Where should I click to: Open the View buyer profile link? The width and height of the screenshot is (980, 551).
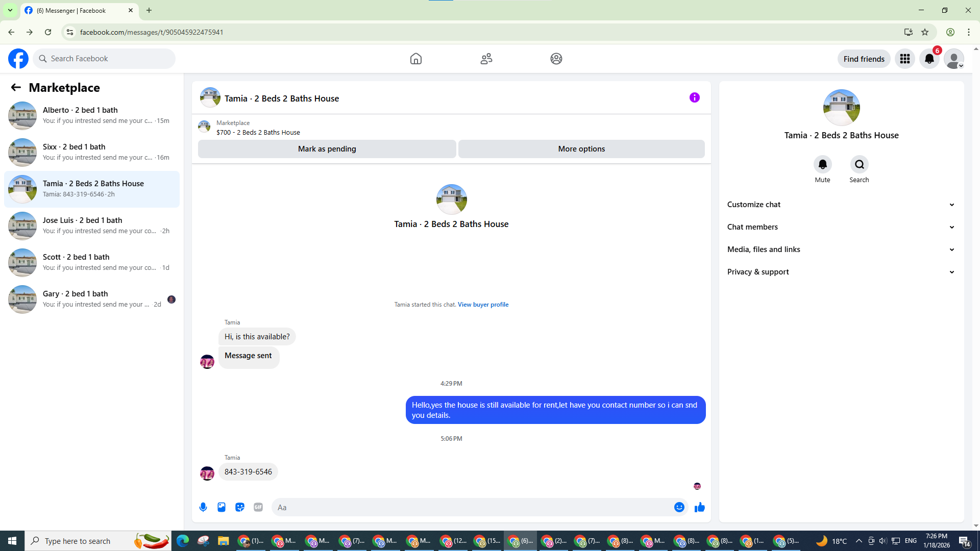(483, 305)
